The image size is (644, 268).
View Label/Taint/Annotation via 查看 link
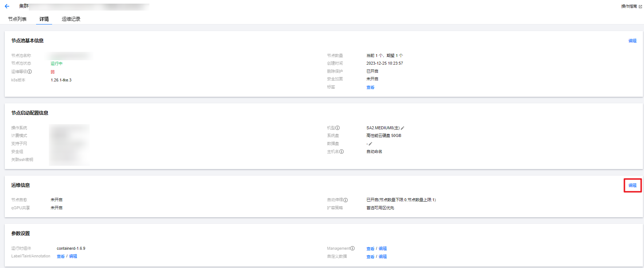(x=61, y=256)
